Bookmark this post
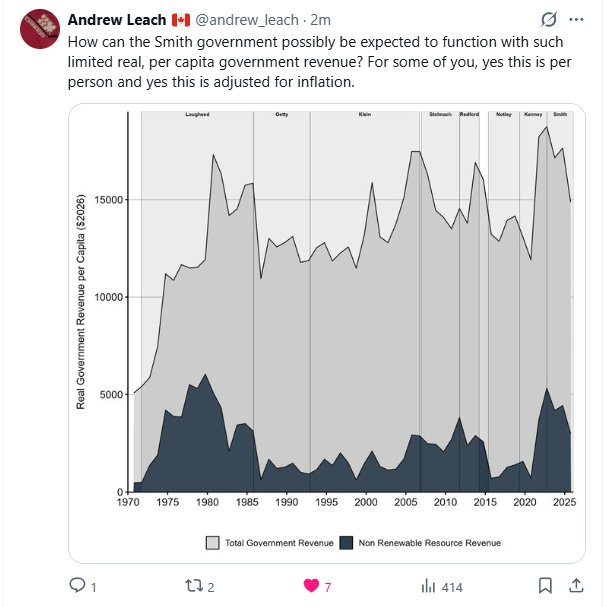Viewport: 608px width, 607px height. (545, 585)
